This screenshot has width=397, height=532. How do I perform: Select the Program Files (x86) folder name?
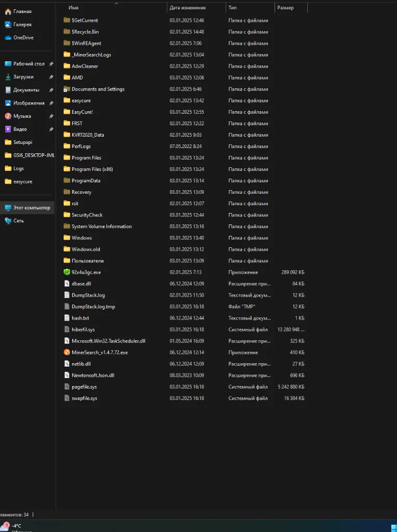[x=92, y=169]
